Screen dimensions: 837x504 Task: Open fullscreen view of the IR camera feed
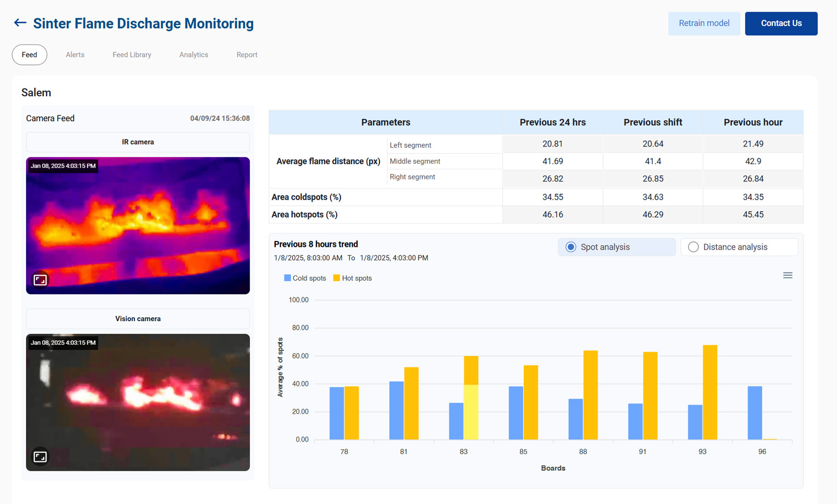click(x=40, y=280)
